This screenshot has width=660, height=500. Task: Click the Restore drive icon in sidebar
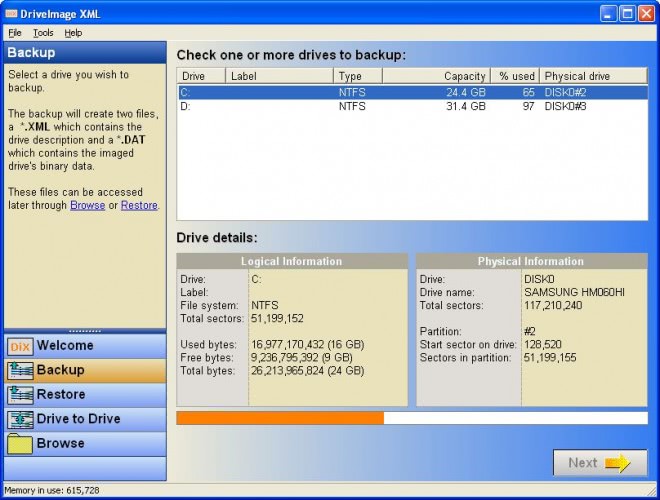click(20, 395)
